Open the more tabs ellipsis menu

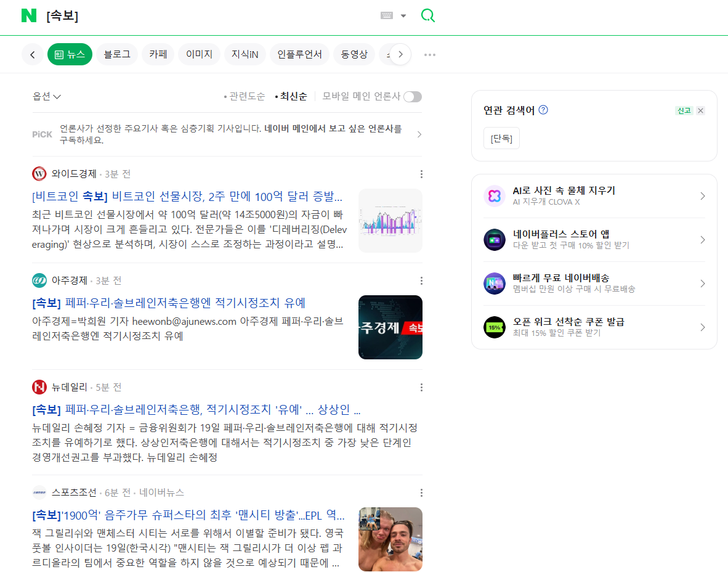click(x=430, y=55)
